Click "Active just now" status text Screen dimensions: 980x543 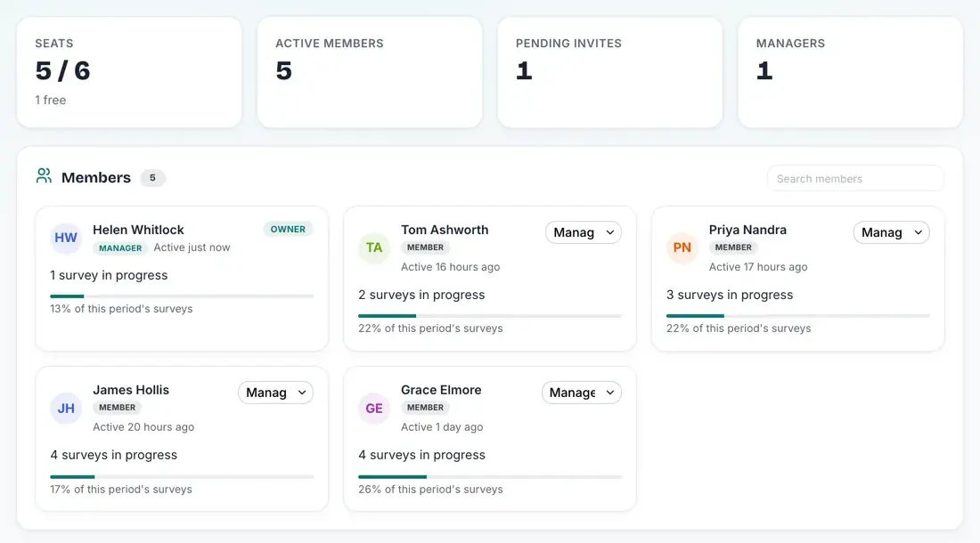pos(192,247)
